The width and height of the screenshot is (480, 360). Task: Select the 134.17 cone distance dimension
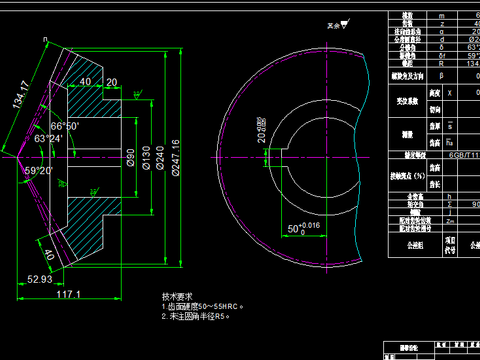pyautogui.click(x=21, y=95)
